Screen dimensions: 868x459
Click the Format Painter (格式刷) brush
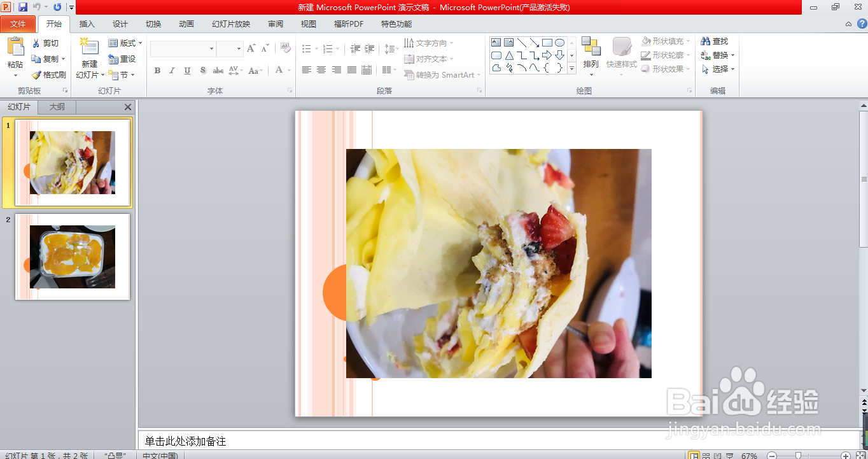click(36, 74)
